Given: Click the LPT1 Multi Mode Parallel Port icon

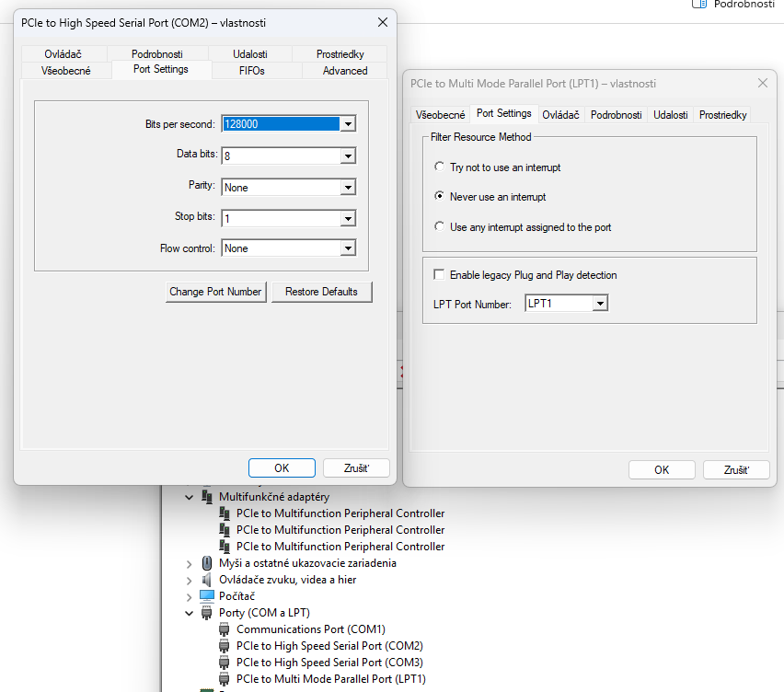Looking at the screenshot, I should [x=224, y=679].
